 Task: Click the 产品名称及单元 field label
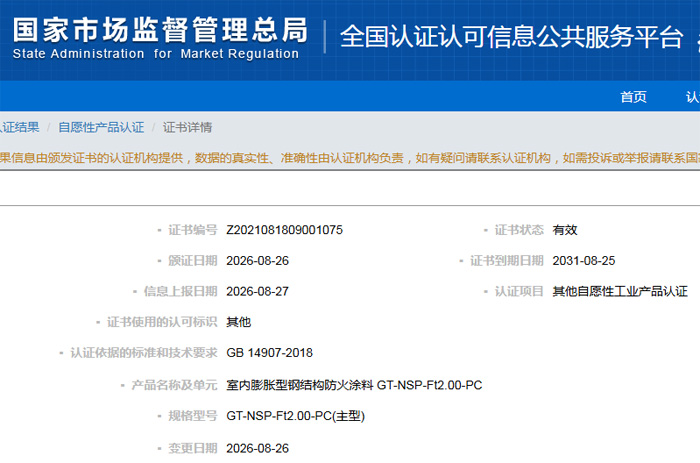click(174, 385)
